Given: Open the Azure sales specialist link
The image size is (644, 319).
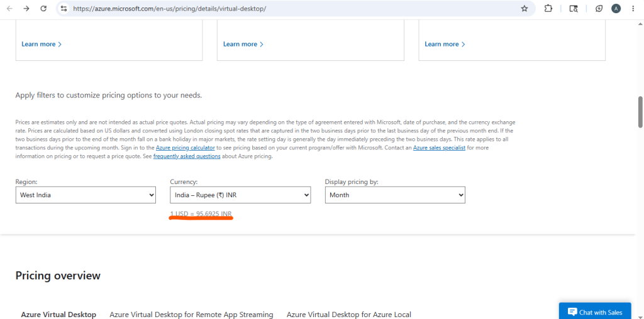Looking at the screenshot, I should [x=439, y=148].
